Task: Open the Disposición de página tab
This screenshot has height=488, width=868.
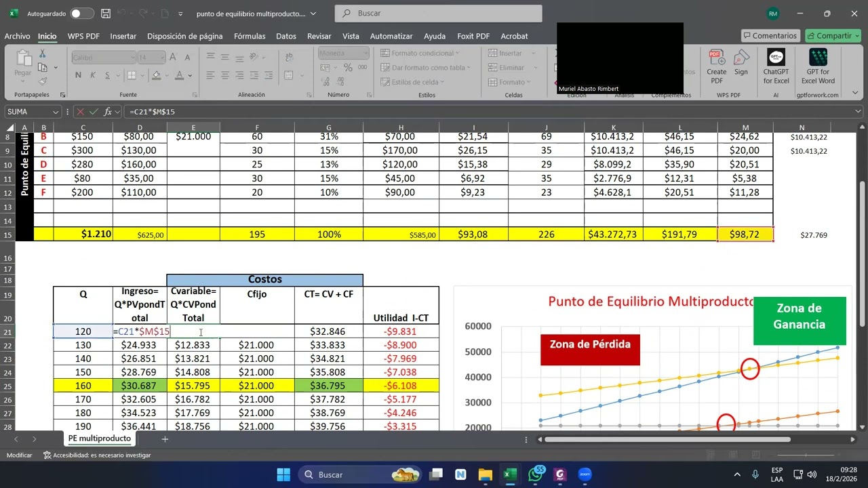Action: [184, 36]
